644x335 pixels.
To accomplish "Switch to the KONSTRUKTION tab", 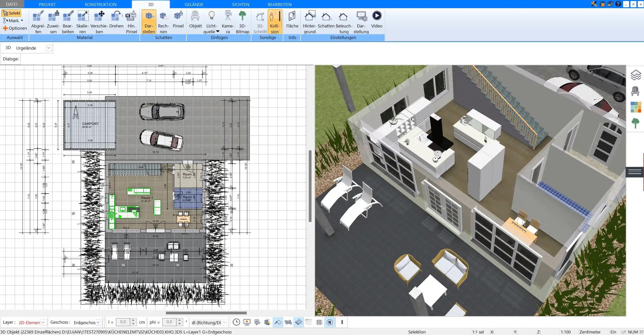I will [101, 4].
